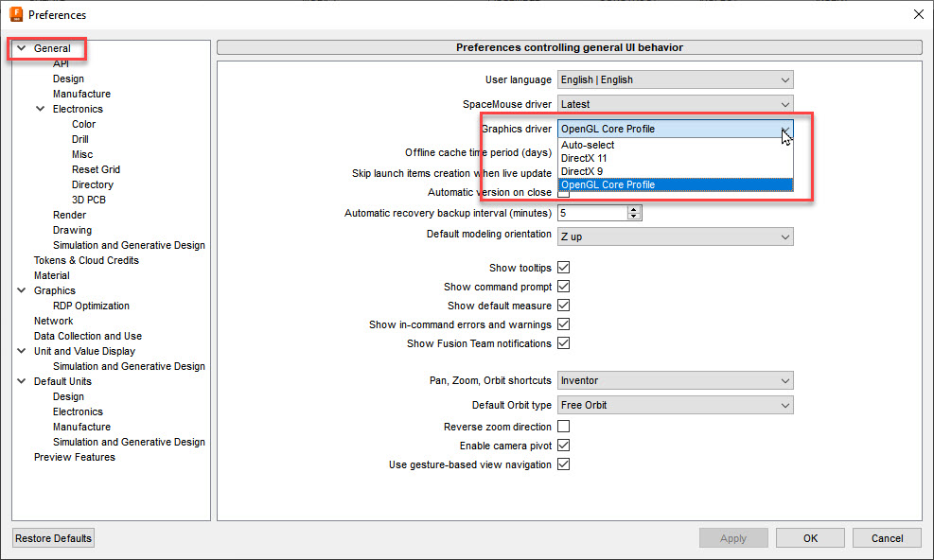Select 3D PCB tree item

pos(89,200)
